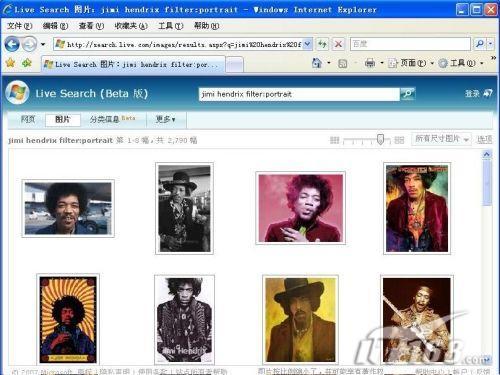The image size is (500, 375).
Task: Click the toolbar search magnifier button
Action: (480, 44)
